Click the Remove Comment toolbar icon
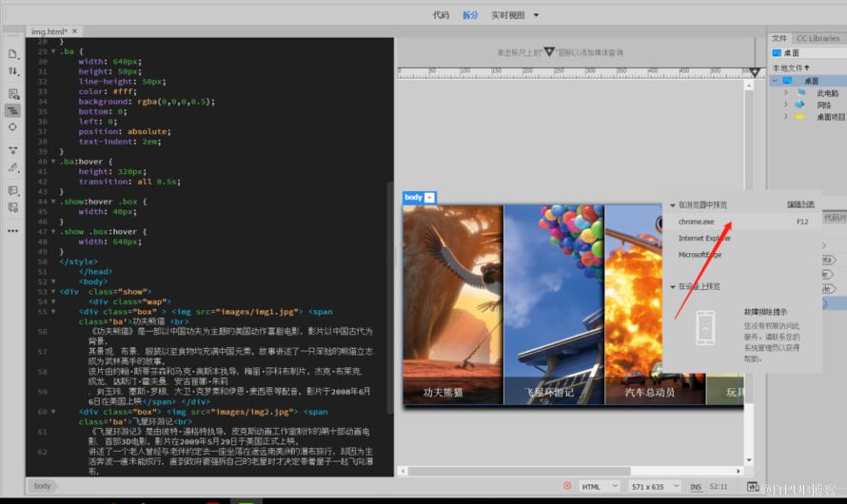Viewport: 847px width, 504px height. pyautogui.click(x=13, y=207)
